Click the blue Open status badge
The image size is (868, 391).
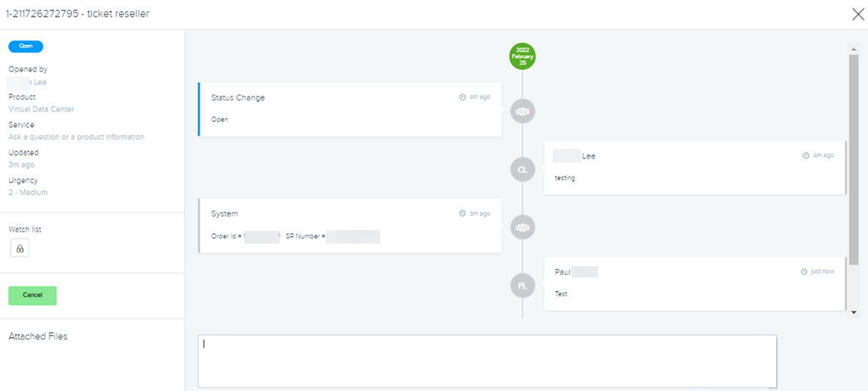click(x=26, y=47)
